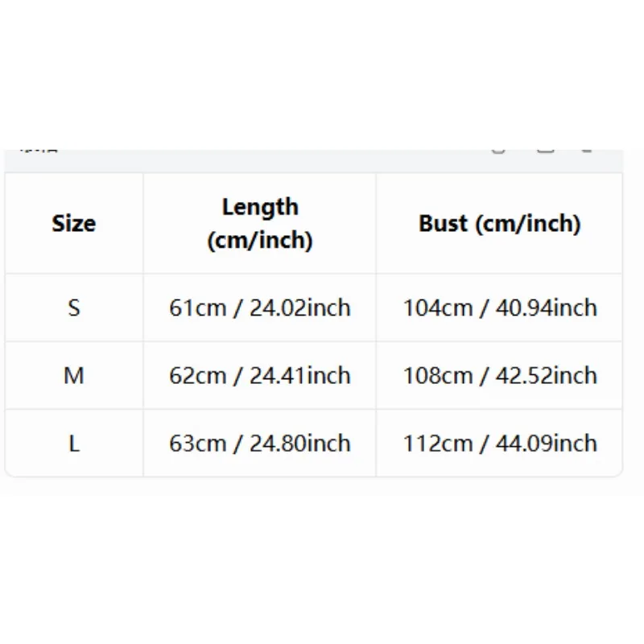Click the word Bust in the header
The width and height of the screenshot is (644, 644).
(443, 224)
